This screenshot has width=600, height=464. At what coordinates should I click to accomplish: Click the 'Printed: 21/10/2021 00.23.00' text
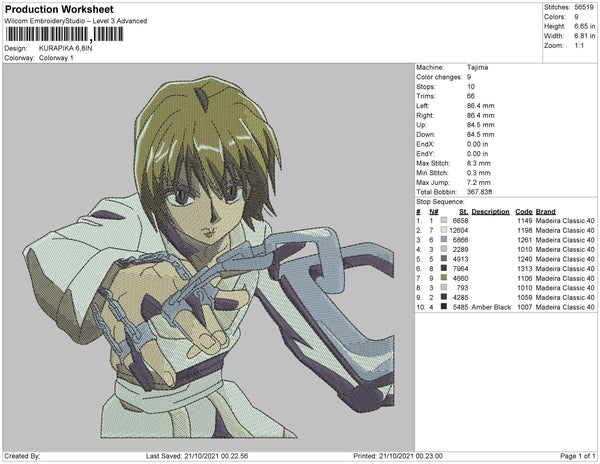(x=398, y=456)
